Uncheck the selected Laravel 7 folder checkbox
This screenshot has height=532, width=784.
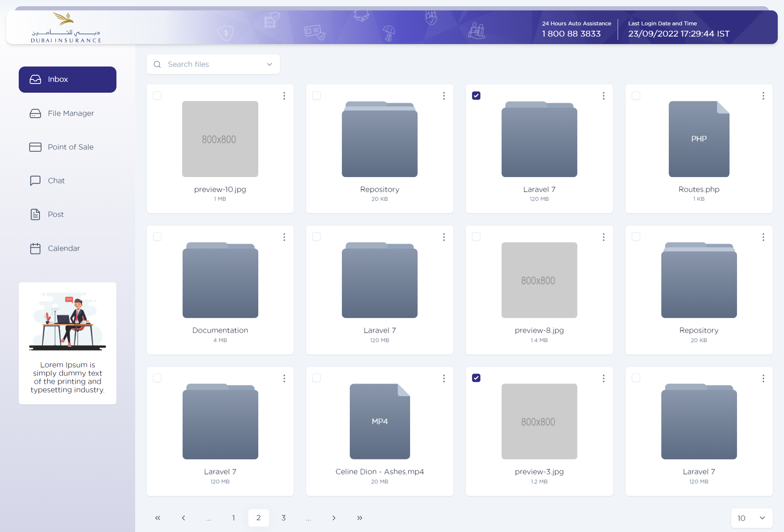pyautogui.click(x=476, y=96)
